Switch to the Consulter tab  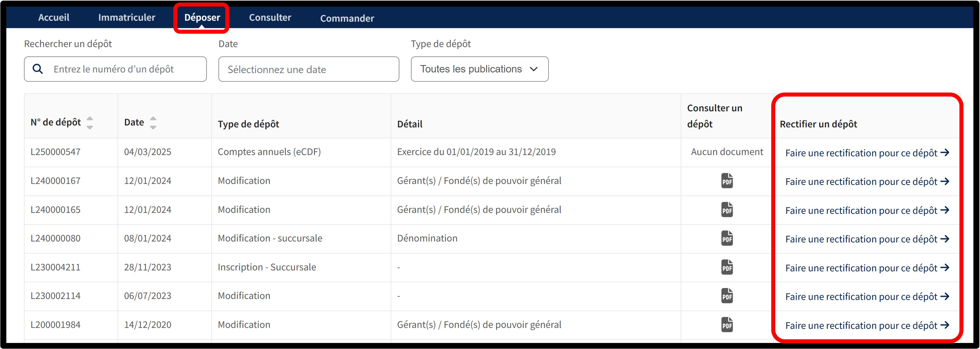click(x=270, y=17)
